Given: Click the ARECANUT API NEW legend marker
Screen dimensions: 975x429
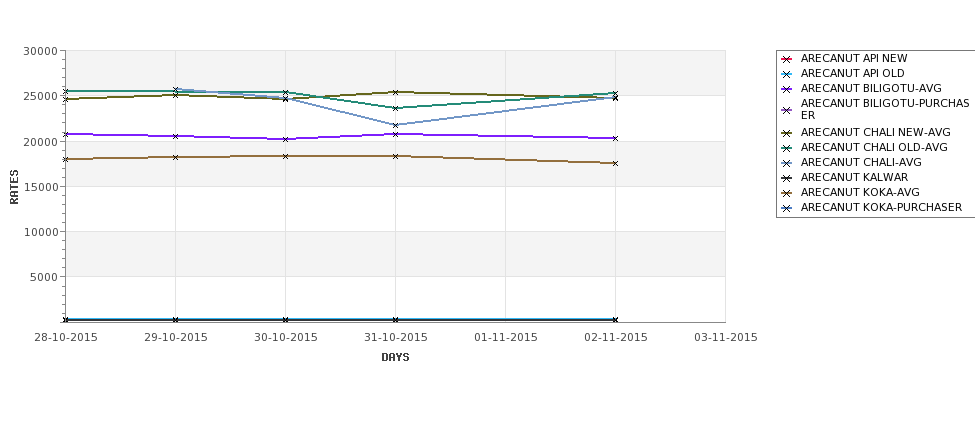Looking at the screenshot, I should coord(787,59).
